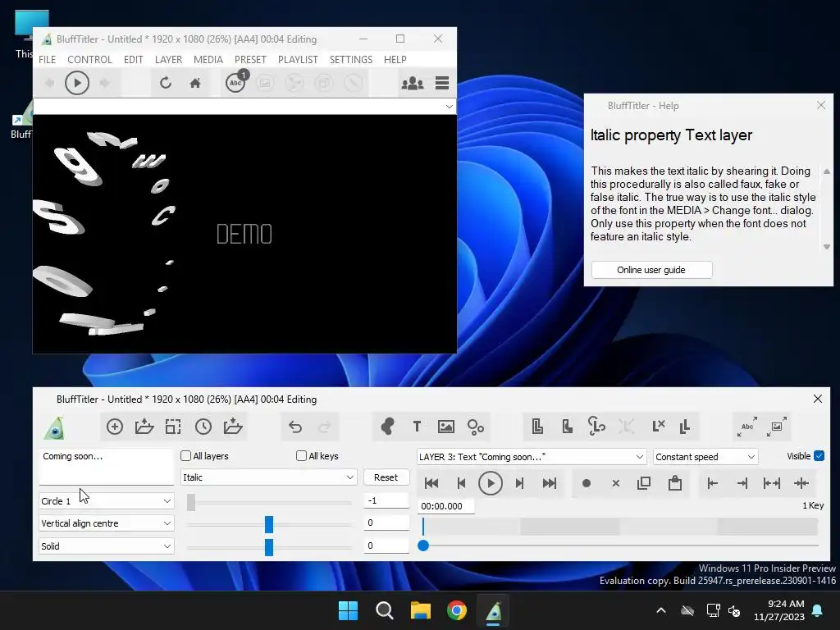Click the circular reload arrow icon in the preview toolbar

(166, 83)
